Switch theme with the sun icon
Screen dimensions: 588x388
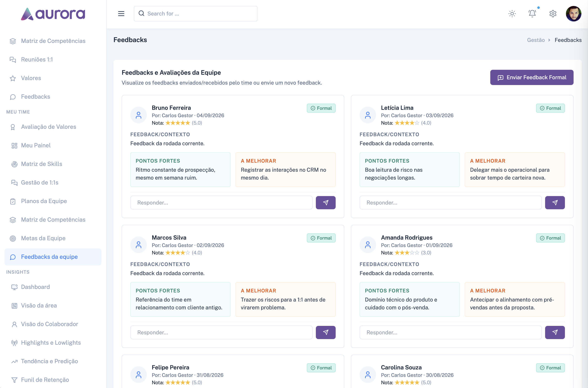pyautogui.click(x=512, y=14)
